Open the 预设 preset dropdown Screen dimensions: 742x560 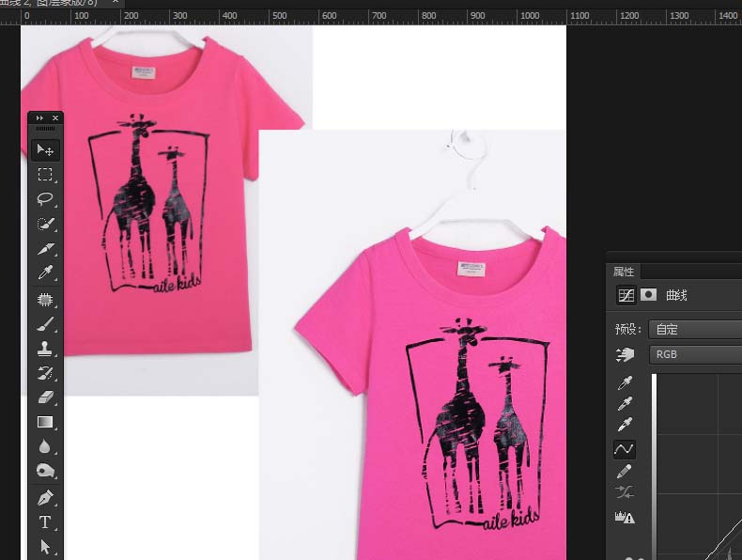coord(695,330)
